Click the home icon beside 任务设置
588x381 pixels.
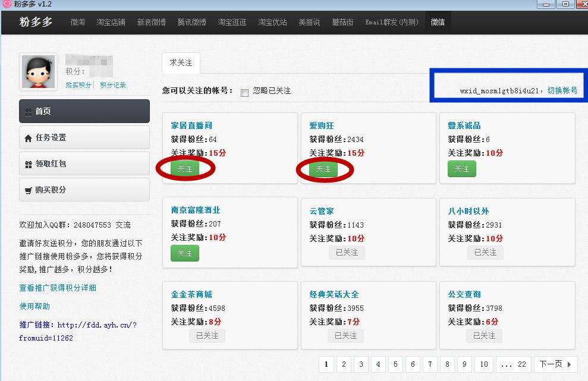click(28, 138)
